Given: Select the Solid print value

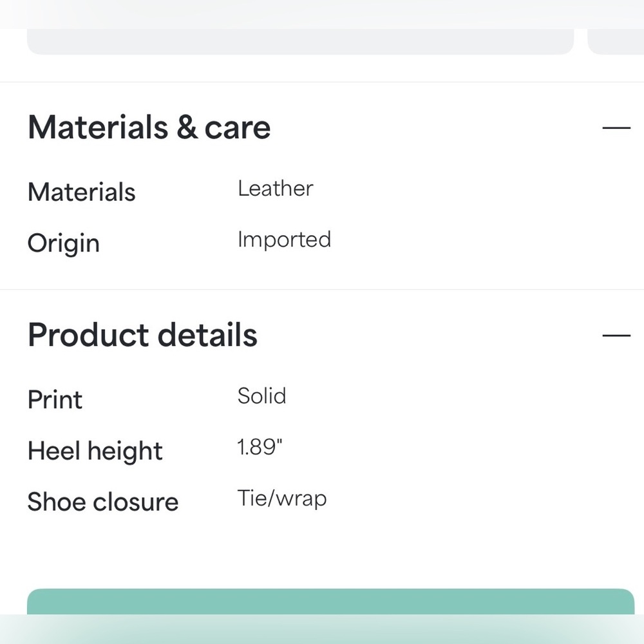Looking at the screenshot, I should [261, 396].
